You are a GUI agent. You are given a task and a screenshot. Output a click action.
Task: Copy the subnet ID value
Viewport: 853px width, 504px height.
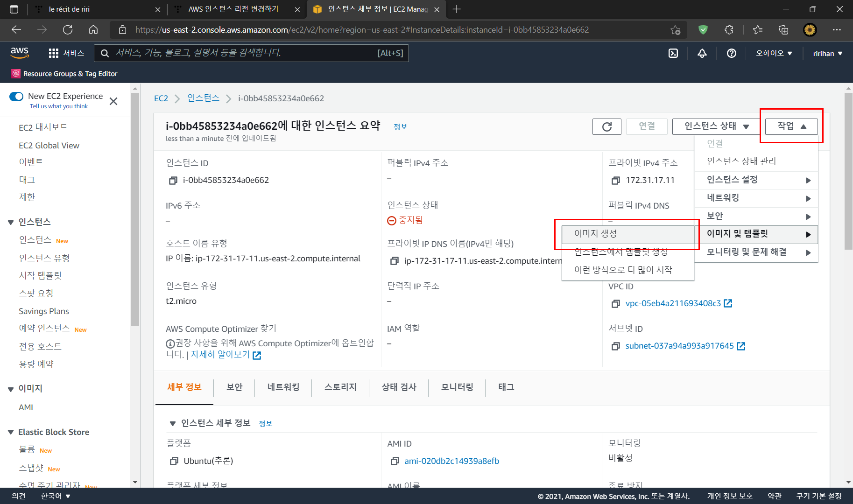(616, 346)
